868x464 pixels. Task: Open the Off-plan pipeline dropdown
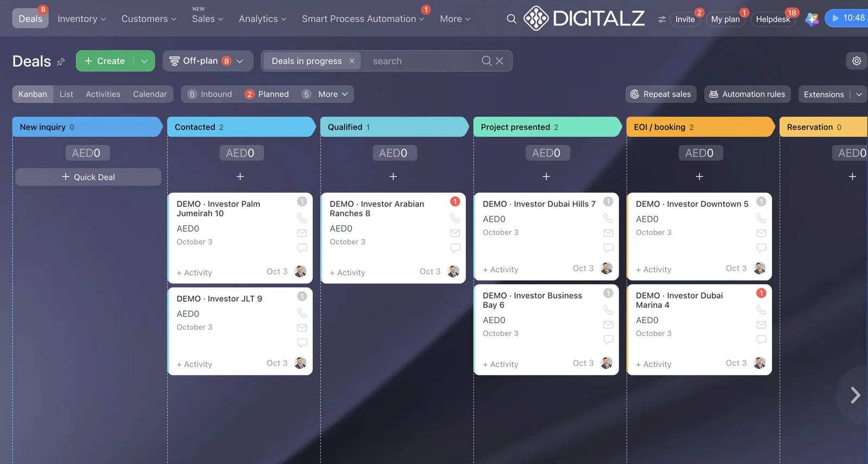click(208, 61)
